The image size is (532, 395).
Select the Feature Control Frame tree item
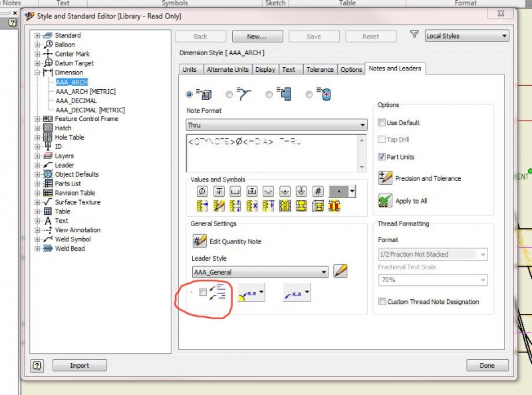tap(86, 119)
